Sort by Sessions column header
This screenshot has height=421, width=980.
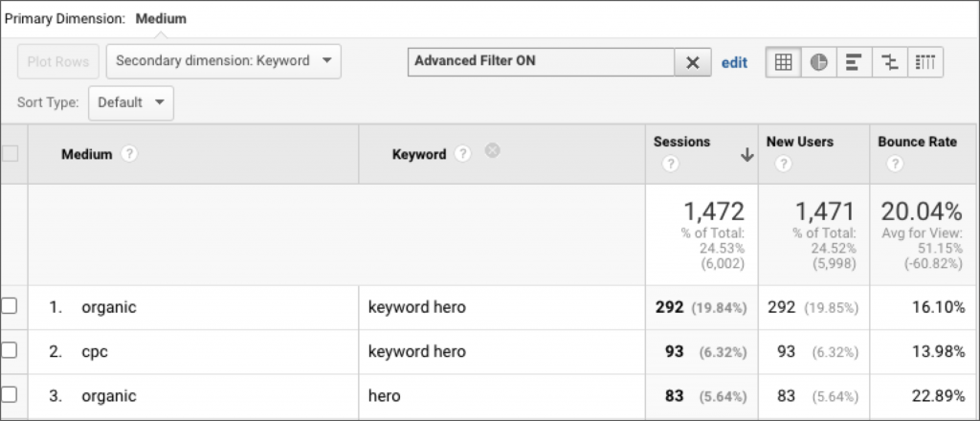681,142
